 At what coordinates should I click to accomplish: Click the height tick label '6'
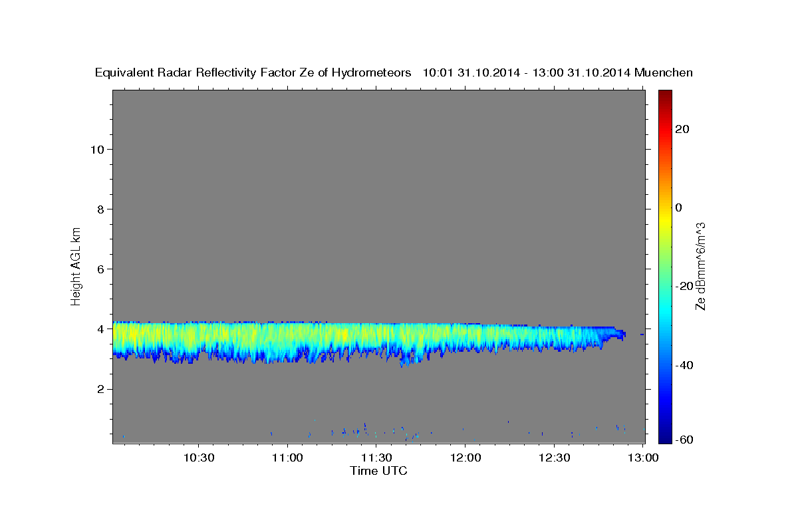[x=100, y=269]
